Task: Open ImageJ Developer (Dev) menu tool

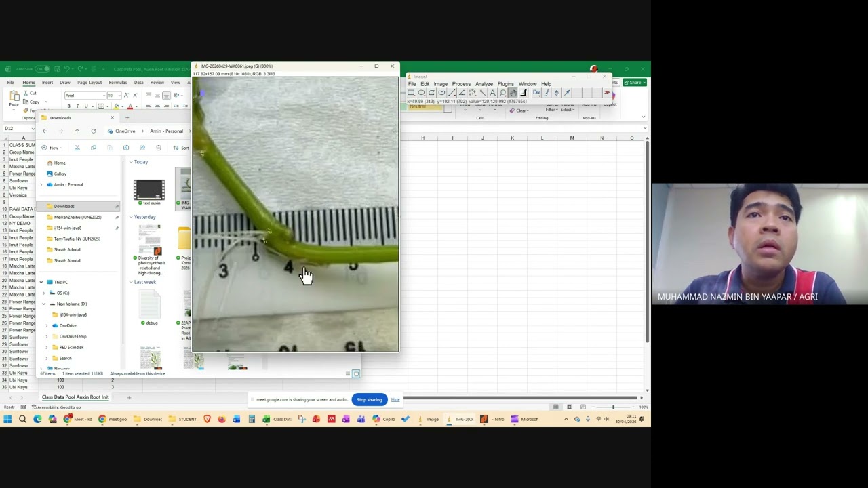Action: pyautogui.click(x=536, y=92)
